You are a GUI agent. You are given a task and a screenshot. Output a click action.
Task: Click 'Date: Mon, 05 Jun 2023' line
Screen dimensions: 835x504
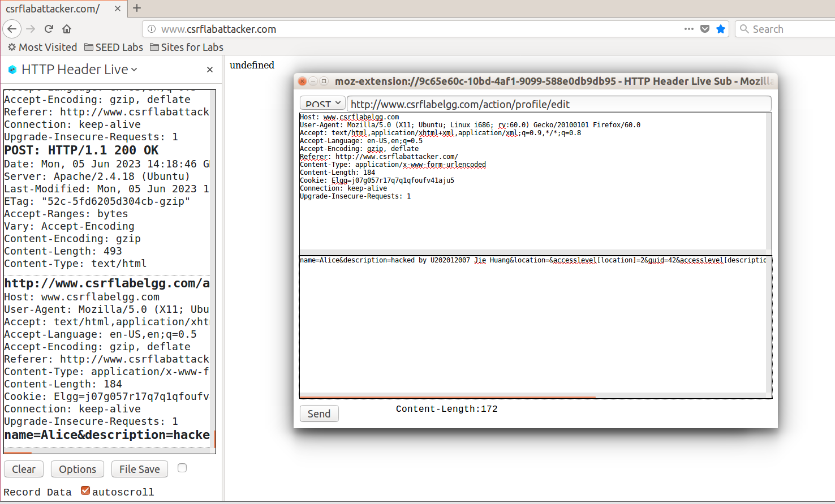point(107,164)
